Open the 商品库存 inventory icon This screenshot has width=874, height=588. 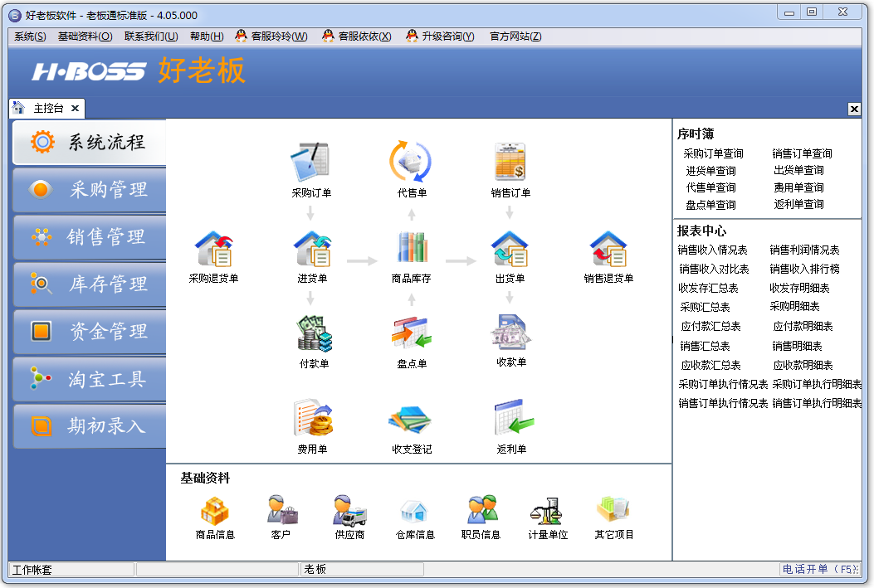pos(412,247)
